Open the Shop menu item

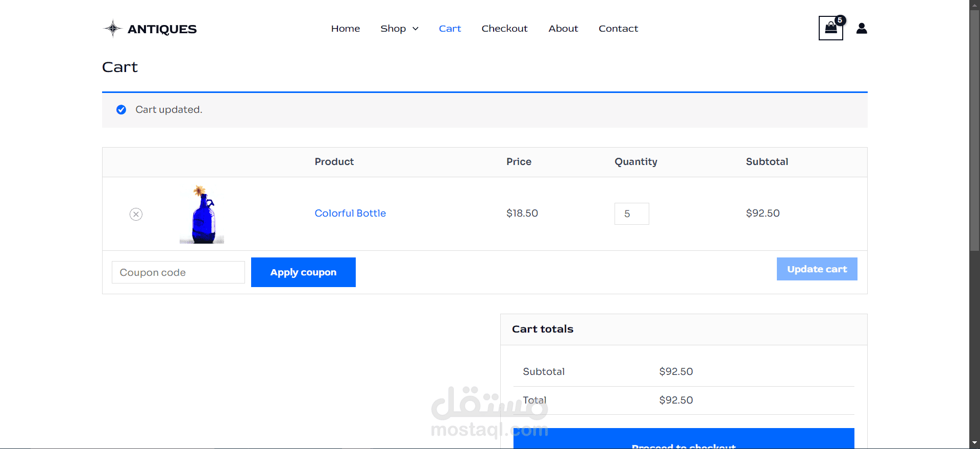pos(393,29)
